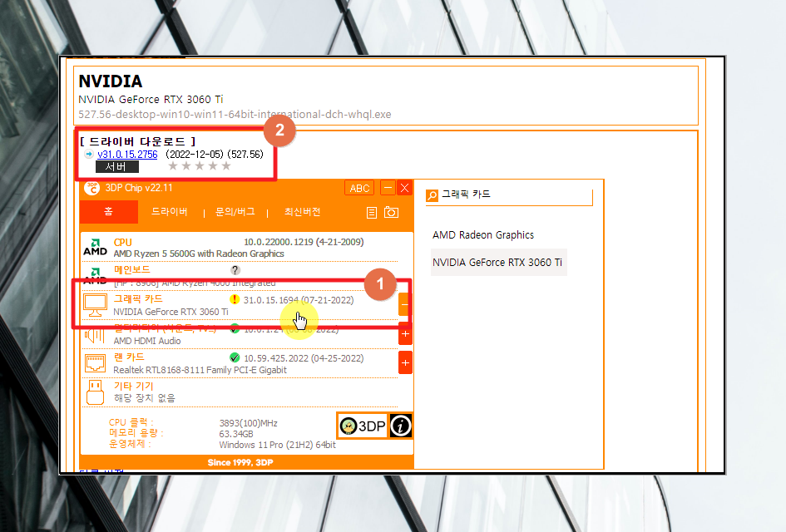Expand the 랜 카드 row plus button
Viewport: 786px width, 532px height.
point(405,362)
